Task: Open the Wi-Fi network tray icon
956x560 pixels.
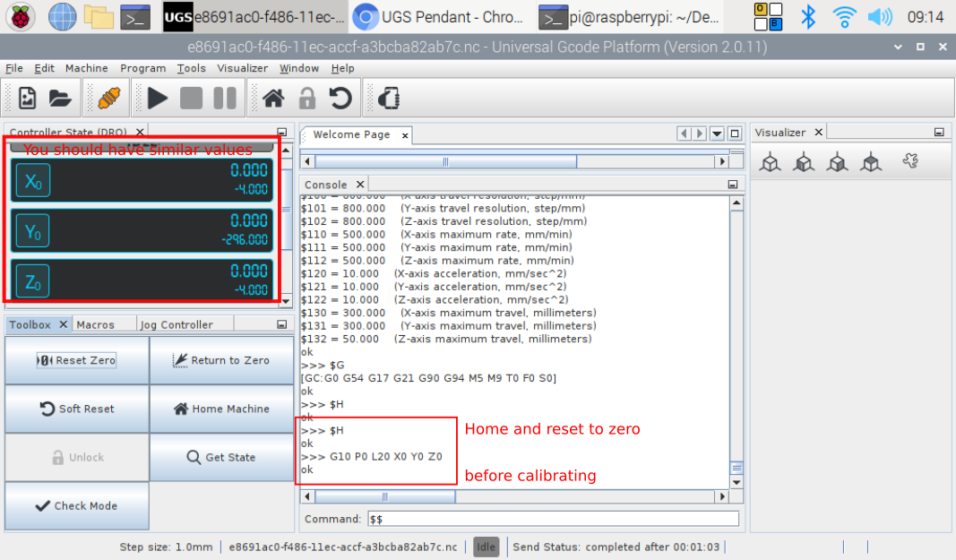Action: click(x=844, y=17)
